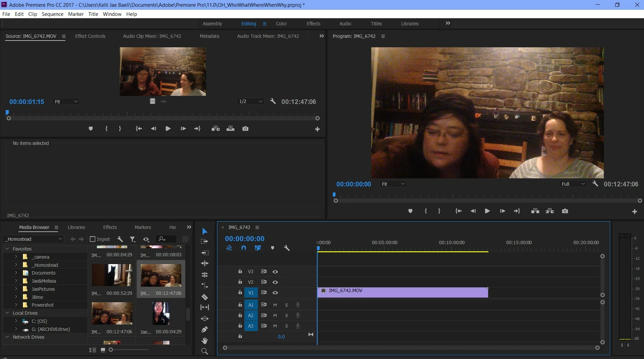The width and height of the screenshot is (644, 359).
Task: Open the Sequence menu
Action: click(52, 14)
